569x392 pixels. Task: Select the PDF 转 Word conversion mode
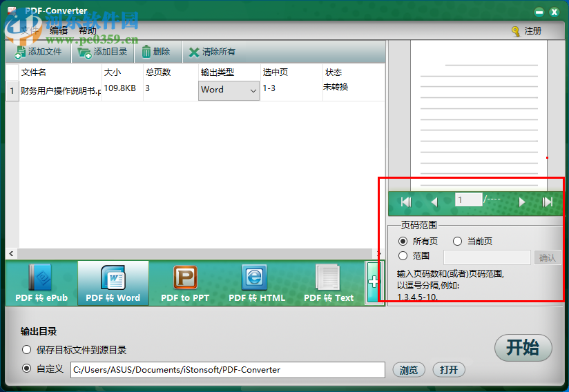(x=113, y=283)
